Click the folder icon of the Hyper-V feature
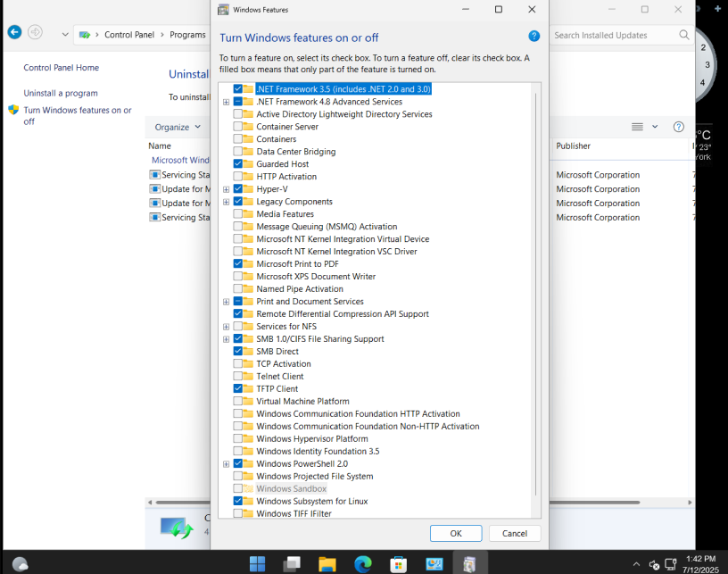This screenshot has height=574, width=728. coord(248,189)
